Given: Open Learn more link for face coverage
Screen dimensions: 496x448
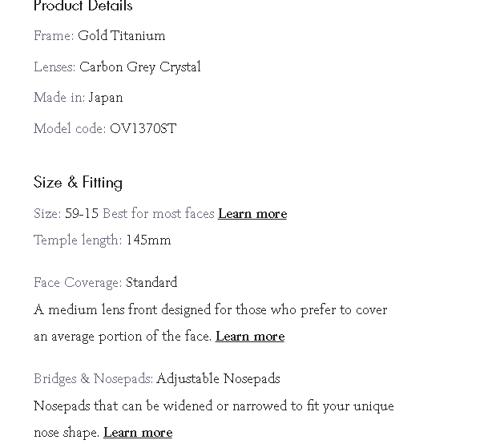Looking at the screenshot, I should [x=250, y=337].
